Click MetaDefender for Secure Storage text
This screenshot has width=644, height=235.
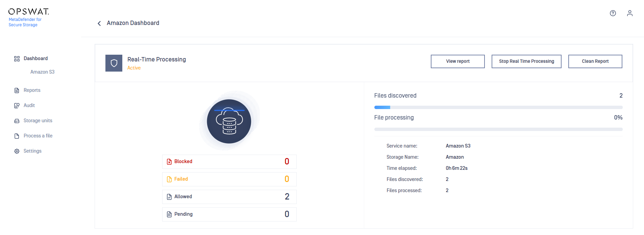tap(25, 22)
